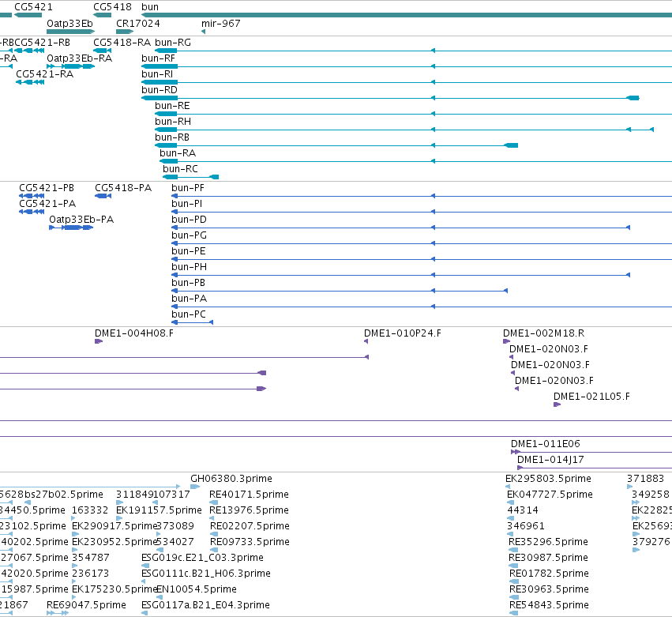Viewport: 672px width, 617px height.
Task: Select the CG5421-PB protein label
Action: [x=47, y=188]
